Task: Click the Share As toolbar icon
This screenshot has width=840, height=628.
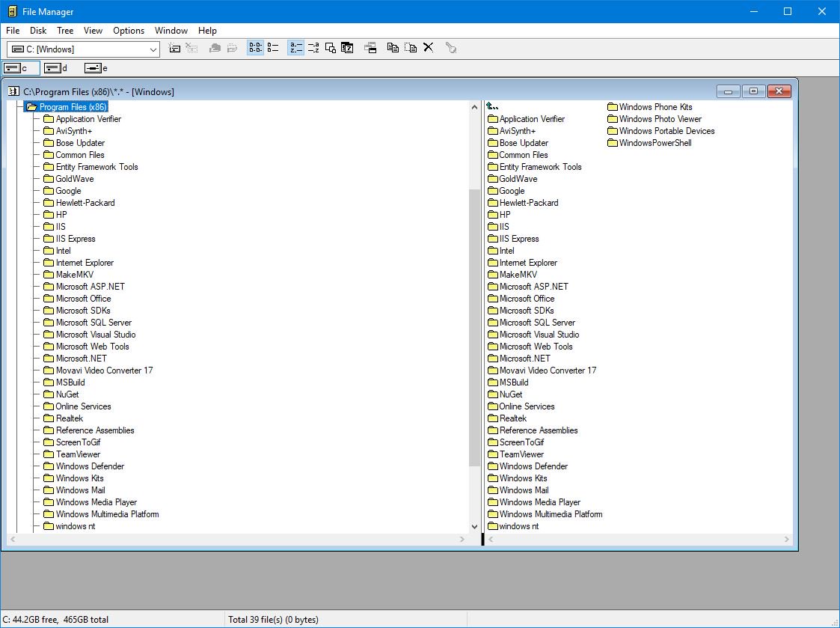Action: coord(215,48)
